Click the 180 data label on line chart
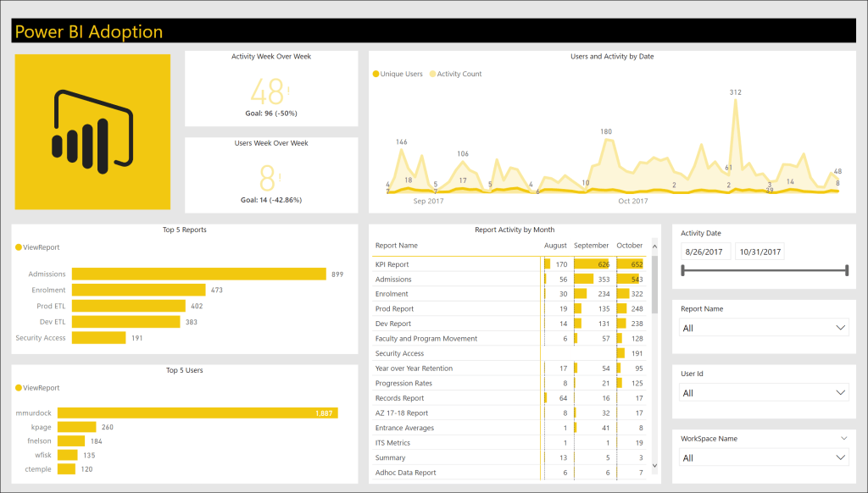Image resolution: width=868 pixels, height=493 pixels. coord(606,131)
